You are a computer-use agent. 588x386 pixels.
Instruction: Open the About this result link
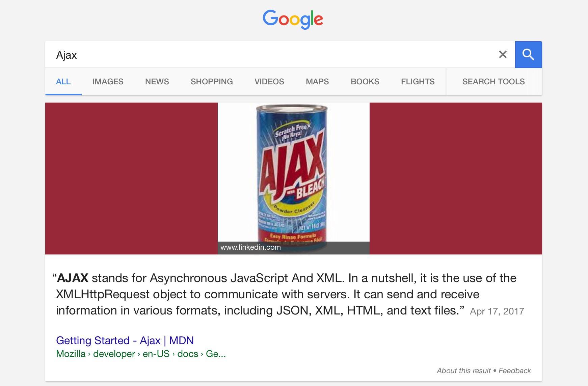[x=463, y=371]
